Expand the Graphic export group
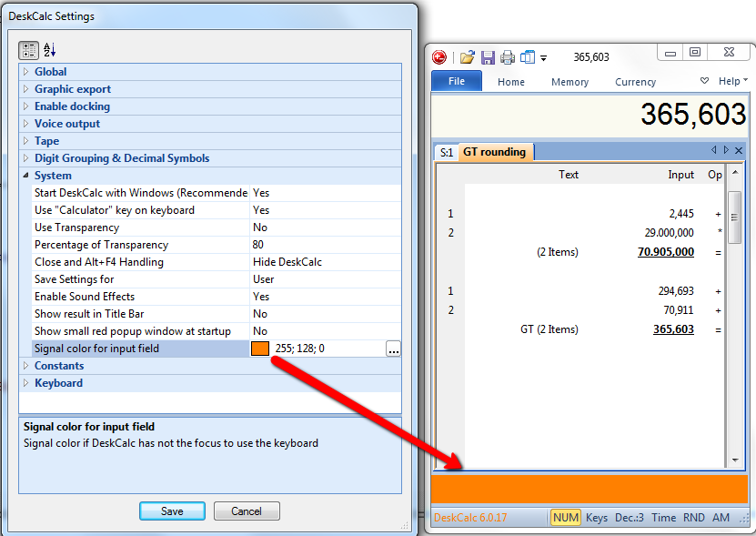 (26, 89)
